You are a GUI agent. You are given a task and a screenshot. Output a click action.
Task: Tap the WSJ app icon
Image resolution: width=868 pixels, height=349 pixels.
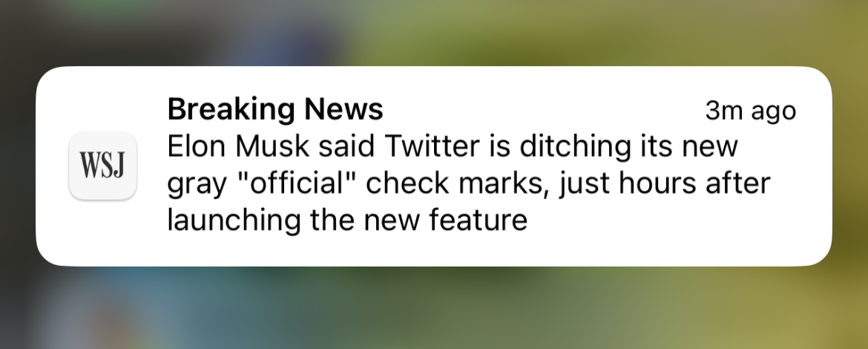(x=102, y=166)
